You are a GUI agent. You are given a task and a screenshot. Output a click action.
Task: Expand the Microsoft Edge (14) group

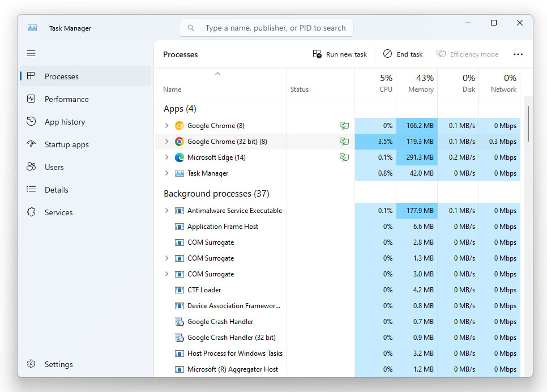166,157
